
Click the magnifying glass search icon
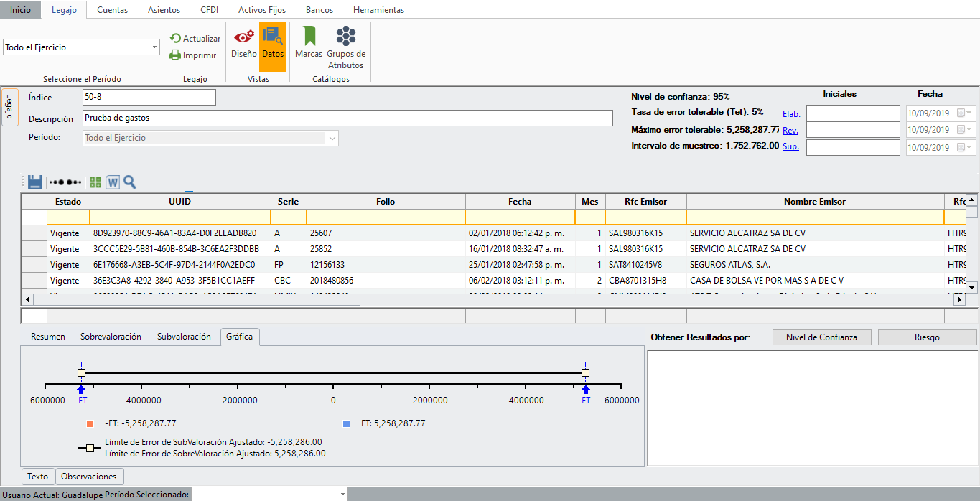[129, 182]
